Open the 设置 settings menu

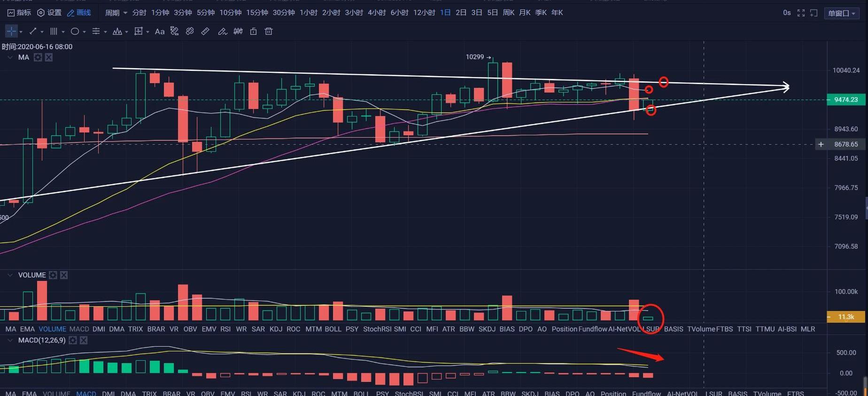pos(49,13)
